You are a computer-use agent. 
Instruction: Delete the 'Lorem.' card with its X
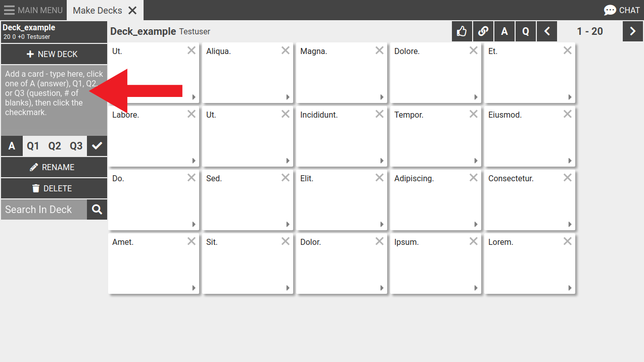pyautogui.click(x=568, y=241)
